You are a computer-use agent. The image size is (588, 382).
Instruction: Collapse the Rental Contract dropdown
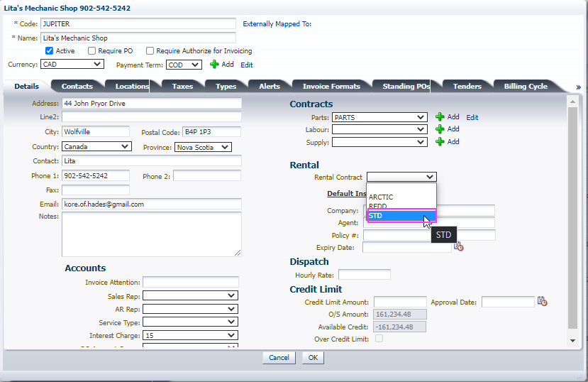coord(401,177)
